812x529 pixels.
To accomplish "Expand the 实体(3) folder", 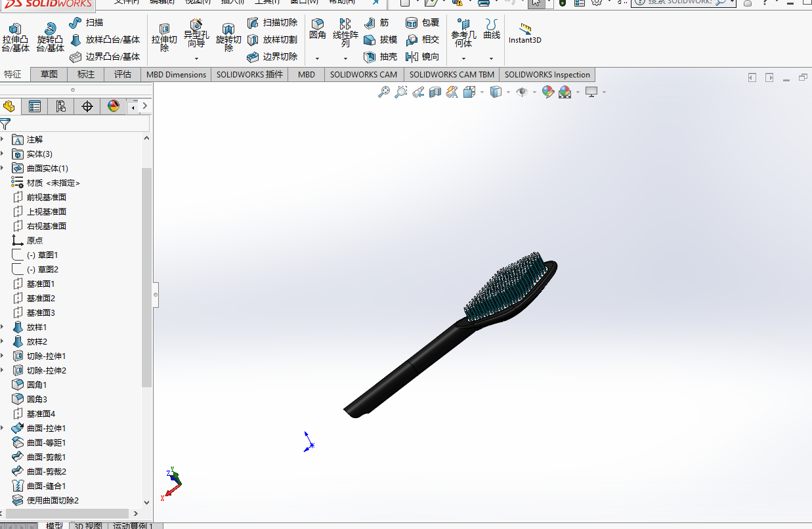I will pos(2,154).
